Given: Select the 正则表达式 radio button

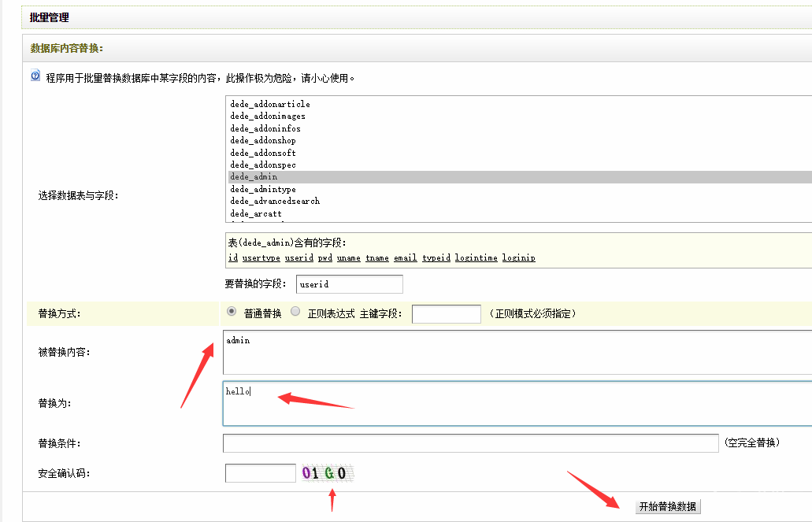Looking at the screenshot, I should pos(295,312).
